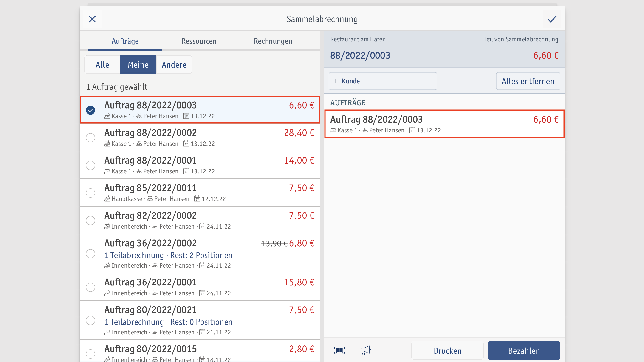
Task: Click 'Teil von Sammelabrechnung' label
Action: click(521, 39)
